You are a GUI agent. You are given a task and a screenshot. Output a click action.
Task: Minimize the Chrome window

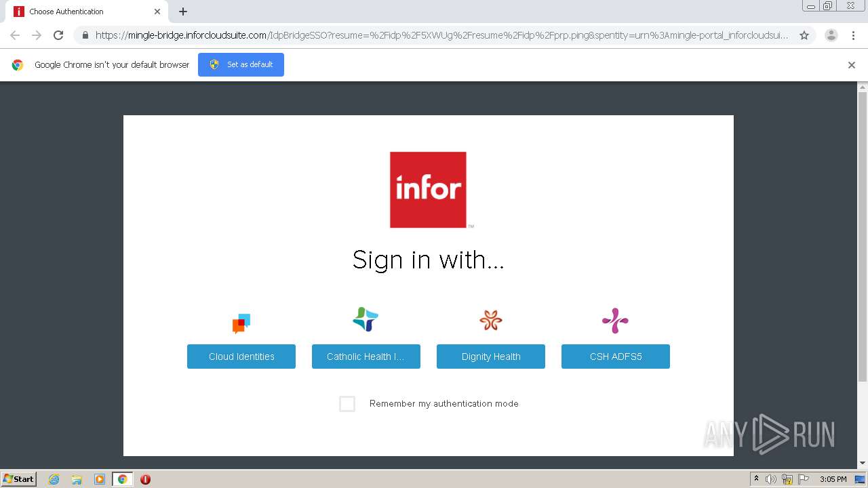coord(810,6)
